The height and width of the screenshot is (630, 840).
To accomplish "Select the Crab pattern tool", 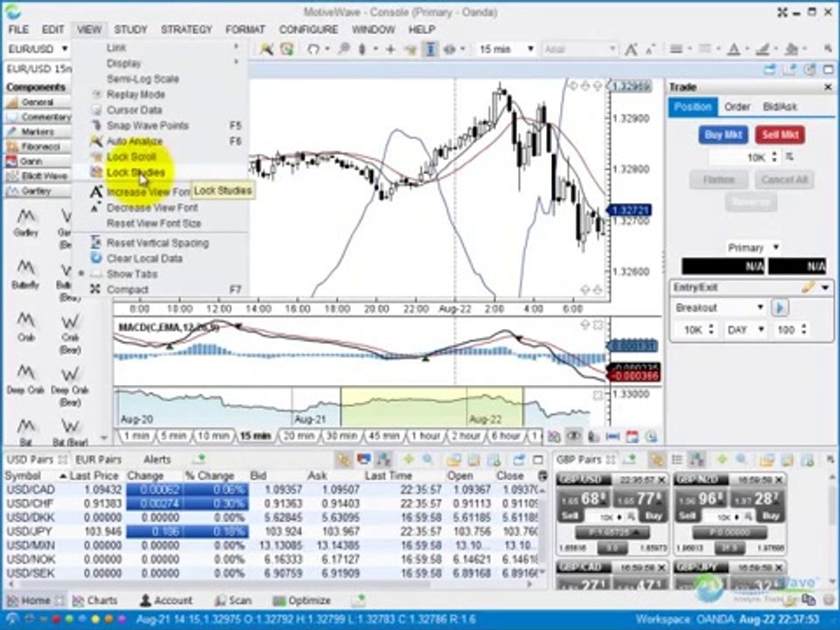I will coord(25,327).
